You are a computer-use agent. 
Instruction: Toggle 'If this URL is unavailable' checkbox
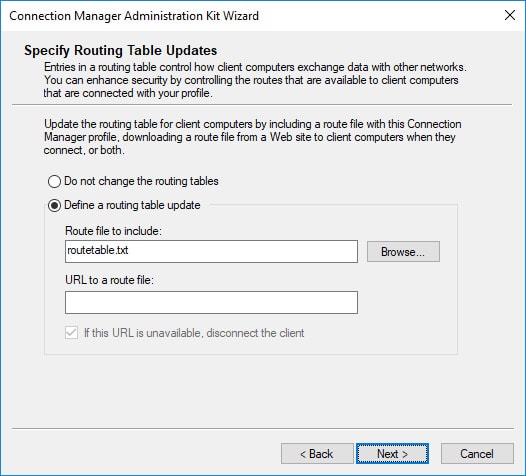pos(71,333)
